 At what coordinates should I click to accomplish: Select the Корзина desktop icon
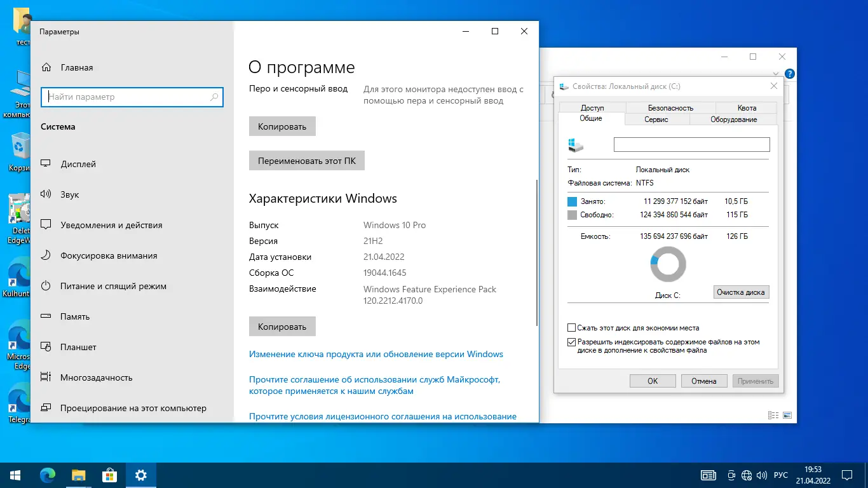20,153
